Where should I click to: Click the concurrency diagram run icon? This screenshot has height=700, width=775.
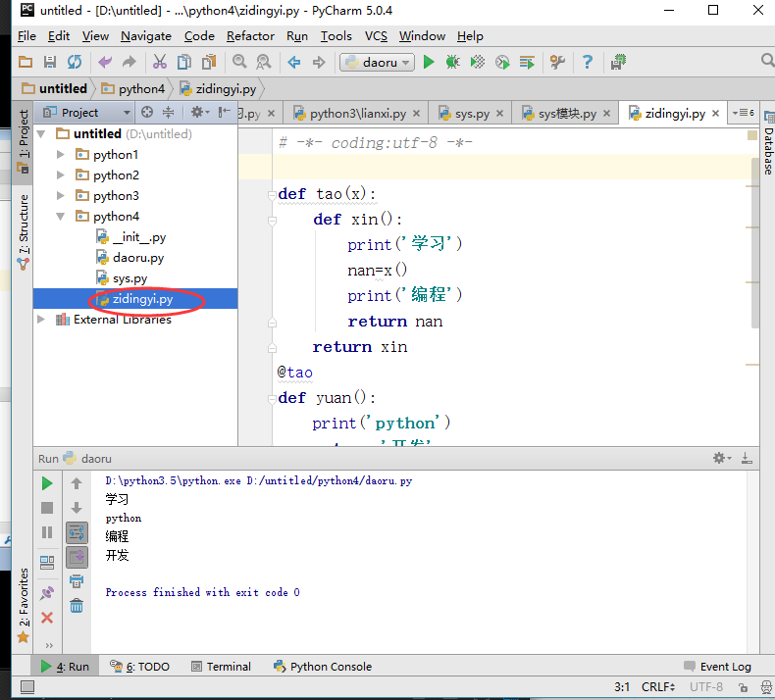tap(527, 62)
